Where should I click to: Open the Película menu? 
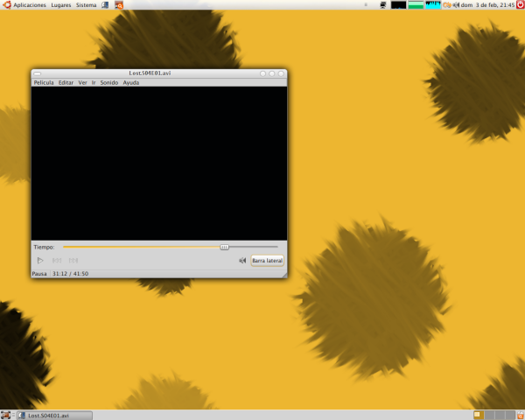(x=44, y=83)
